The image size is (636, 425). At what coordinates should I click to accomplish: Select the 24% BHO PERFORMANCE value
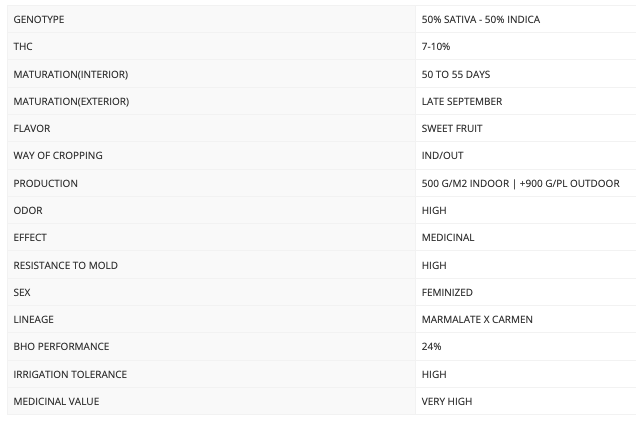tap(431, 347)
